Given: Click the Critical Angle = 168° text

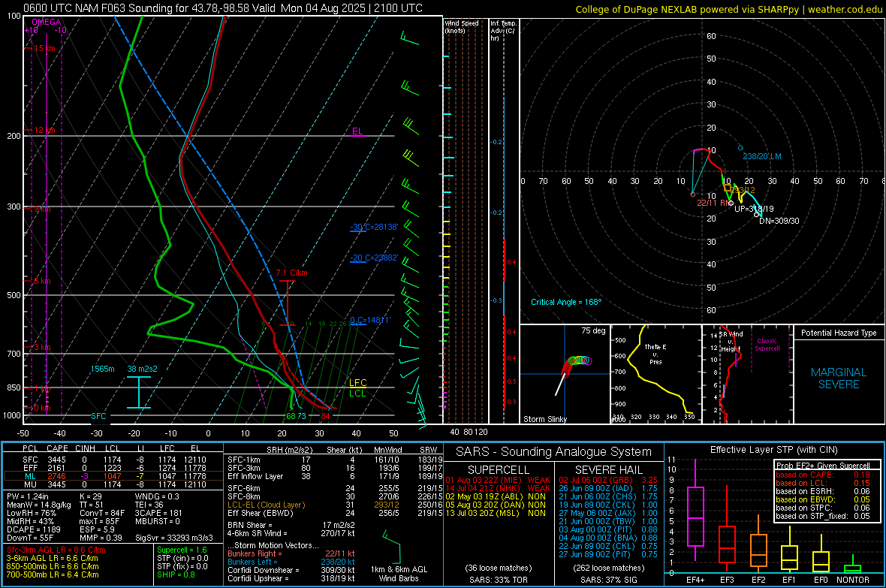Looking at the screenshot, I should click(x=566, y=302).
